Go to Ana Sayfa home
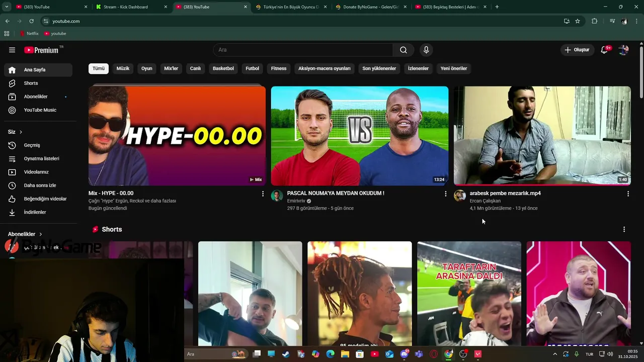 click(x=38, y=70)
